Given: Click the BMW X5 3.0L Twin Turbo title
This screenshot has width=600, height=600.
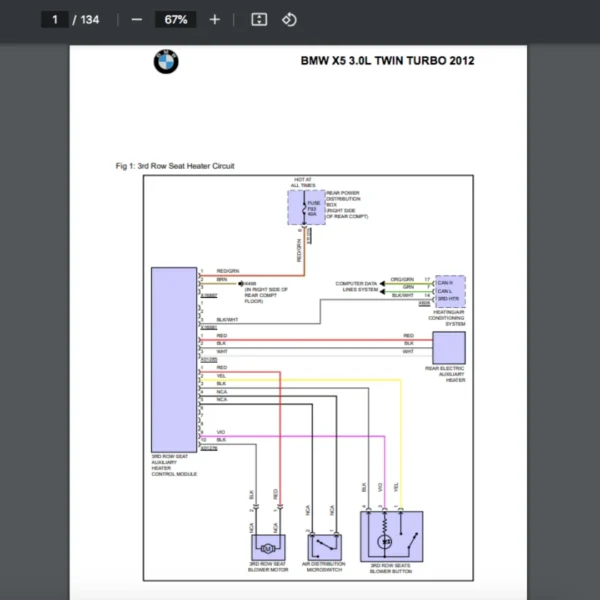Looking at the screenshot, I should (387, 61).
